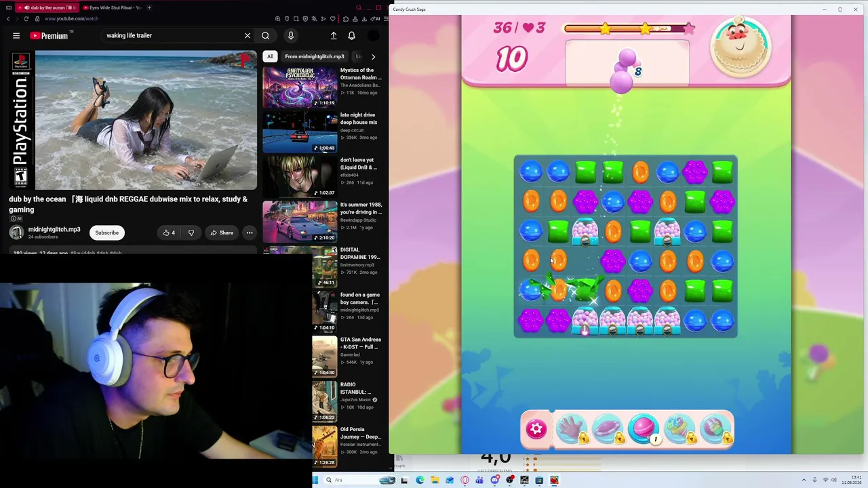Open the Windows Start menu
868x488 pixels.
[x=315, y=480]
